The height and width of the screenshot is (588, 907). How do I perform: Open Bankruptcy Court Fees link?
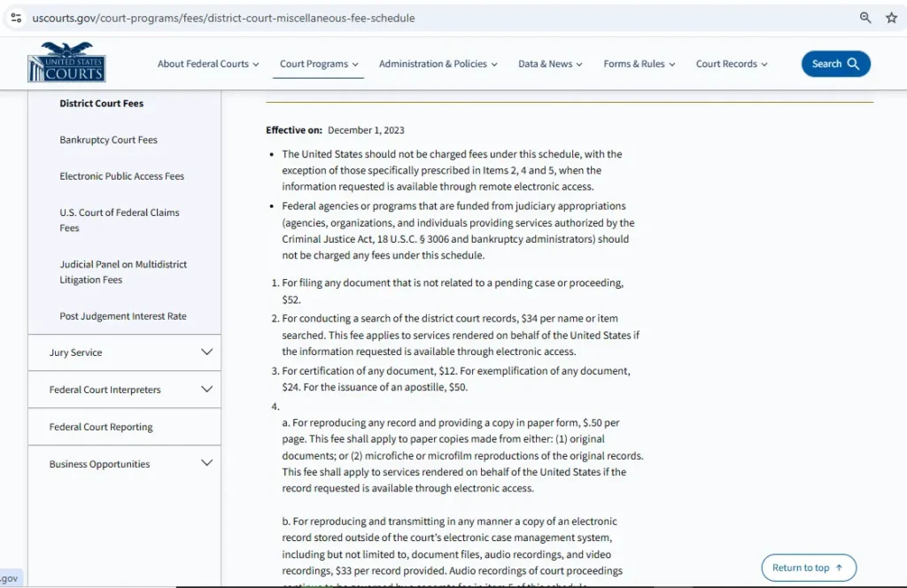[x=108, y=140]
